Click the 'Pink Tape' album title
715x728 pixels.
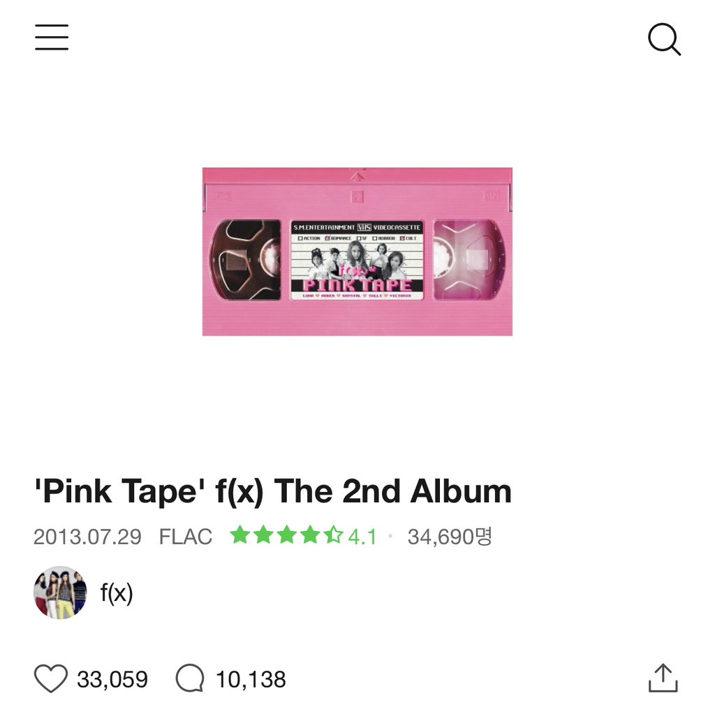[x=272, y=492]
